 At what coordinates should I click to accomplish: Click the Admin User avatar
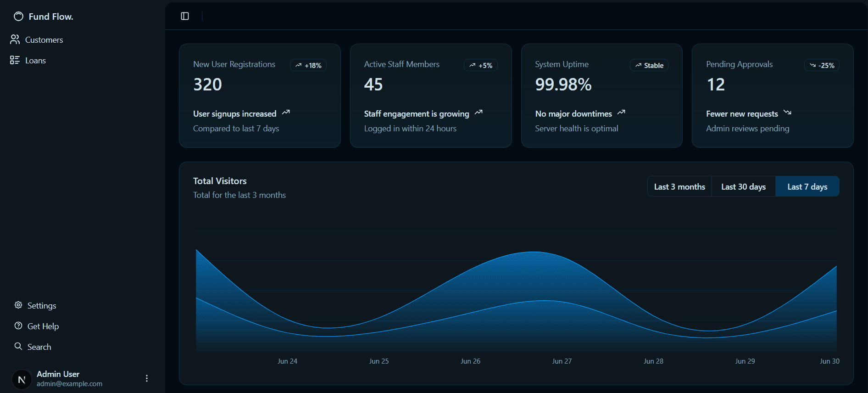(21, 380)
